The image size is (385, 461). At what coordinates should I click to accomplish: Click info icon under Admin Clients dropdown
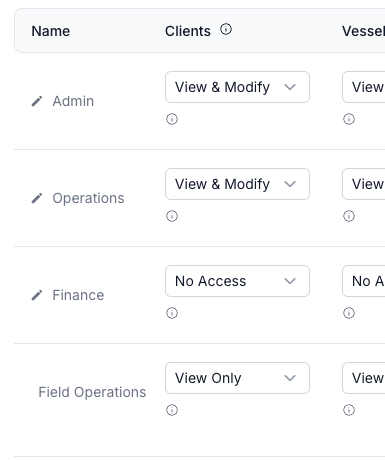click(x=172, y=119)
